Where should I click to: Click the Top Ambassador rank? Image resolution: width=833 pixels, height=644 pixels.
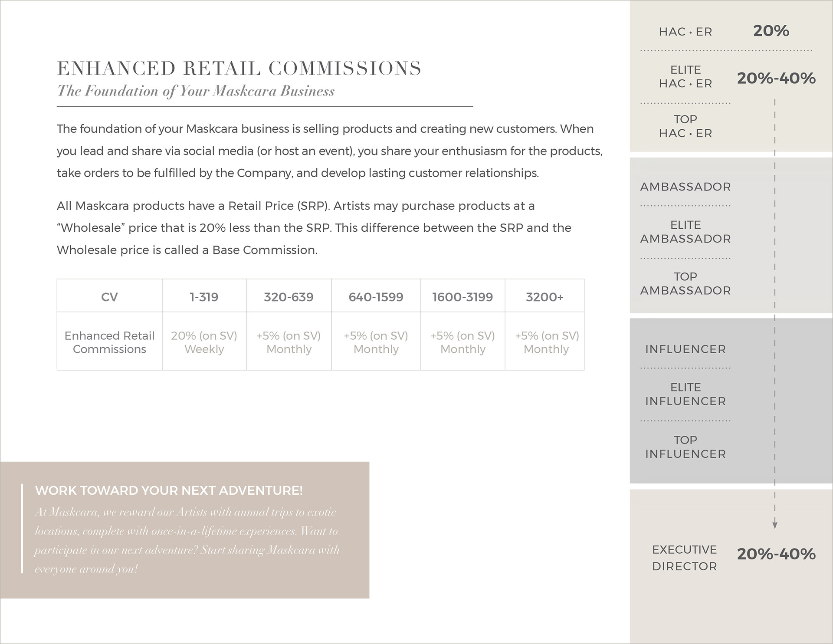click(x=685, y=283)
